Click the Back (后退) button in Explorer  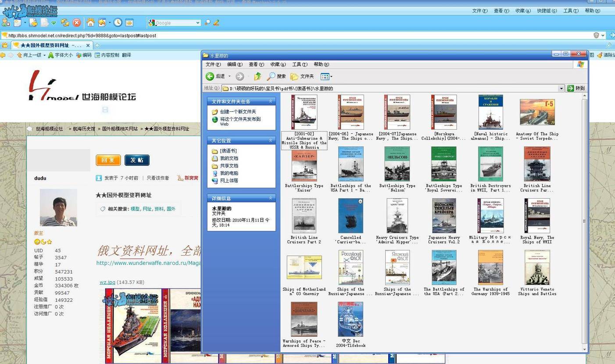(216, 76)
